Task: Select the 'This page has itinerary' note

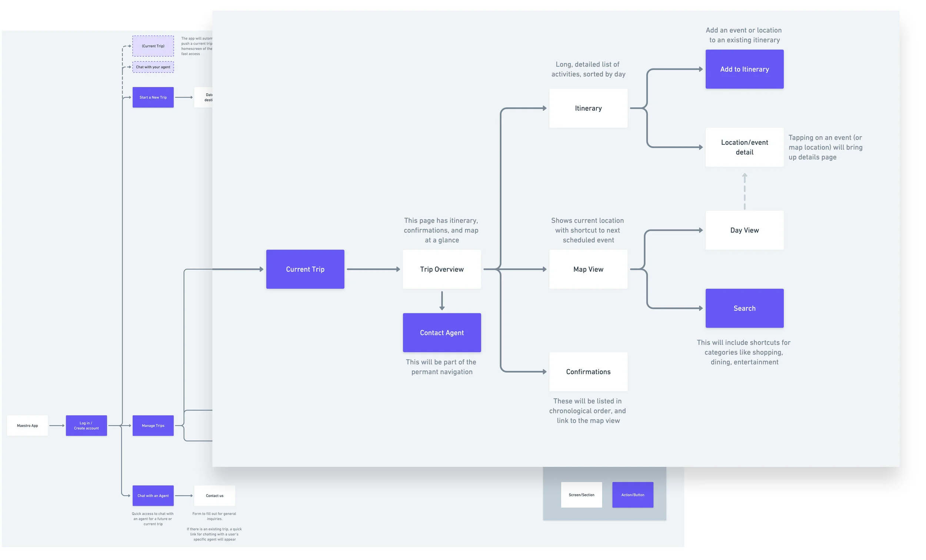Action: [x=441, y=230]
